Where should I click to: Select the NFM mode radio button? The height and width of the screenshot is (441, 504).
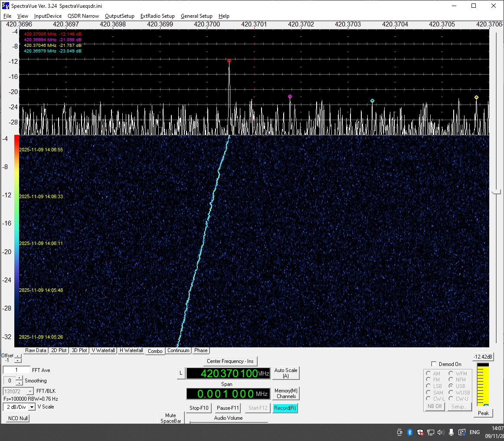pos(451,379)
